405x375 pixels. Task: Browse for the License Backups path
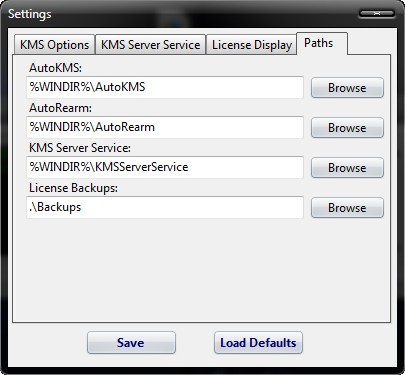tap(347, 208)
